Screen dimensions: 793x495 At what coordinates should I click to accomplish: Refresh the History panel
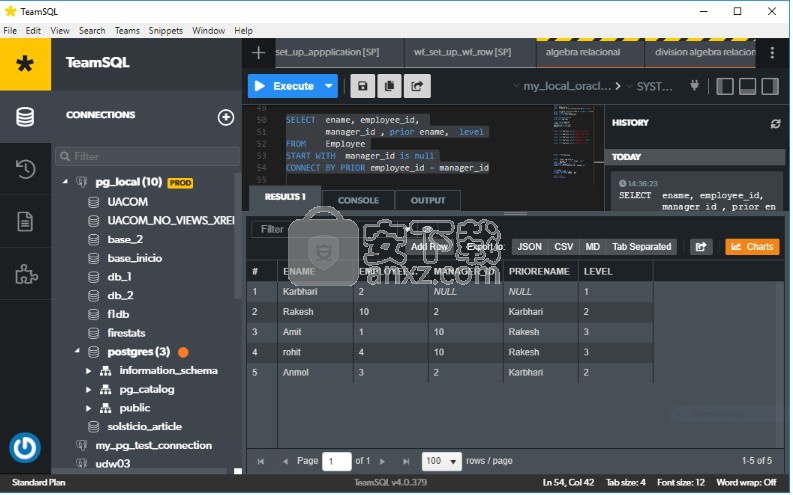(775, 124)
